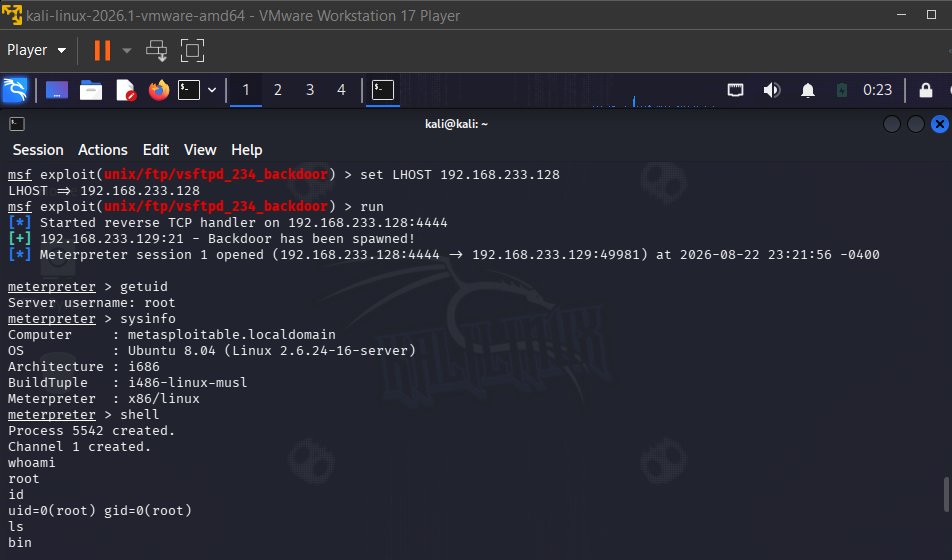Switch to workspace 2

(x=277, y=90)
